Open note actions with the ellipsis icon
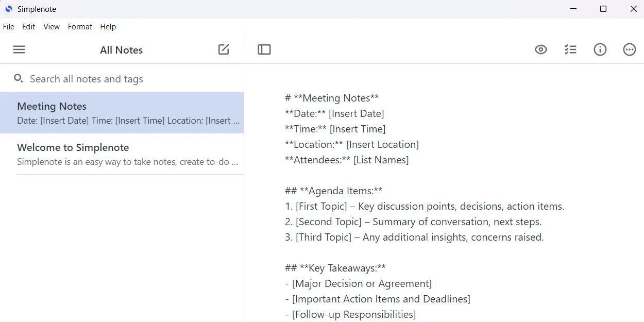The image size is (644, 322). click(630, 49)
